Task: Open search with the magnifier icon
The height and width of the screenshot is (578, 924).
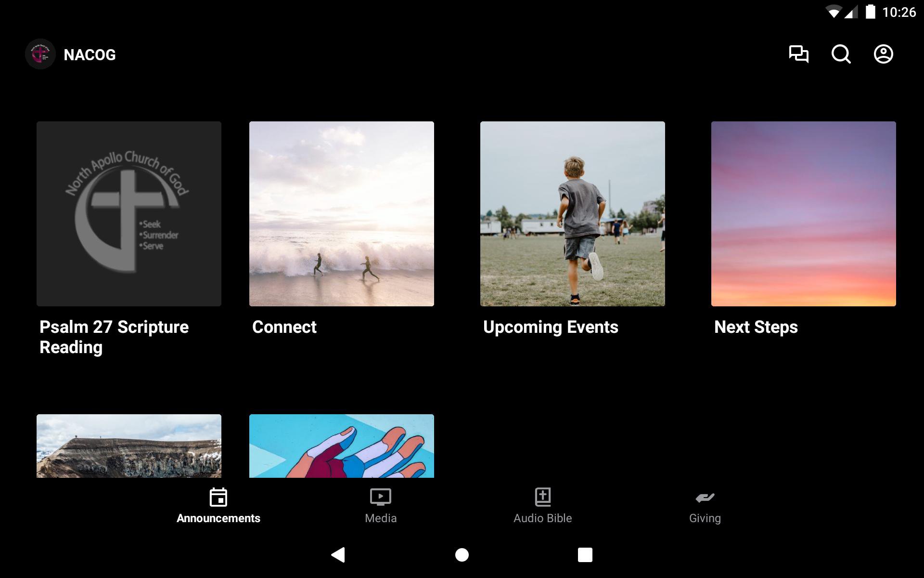Action: (x=841, y=54)
